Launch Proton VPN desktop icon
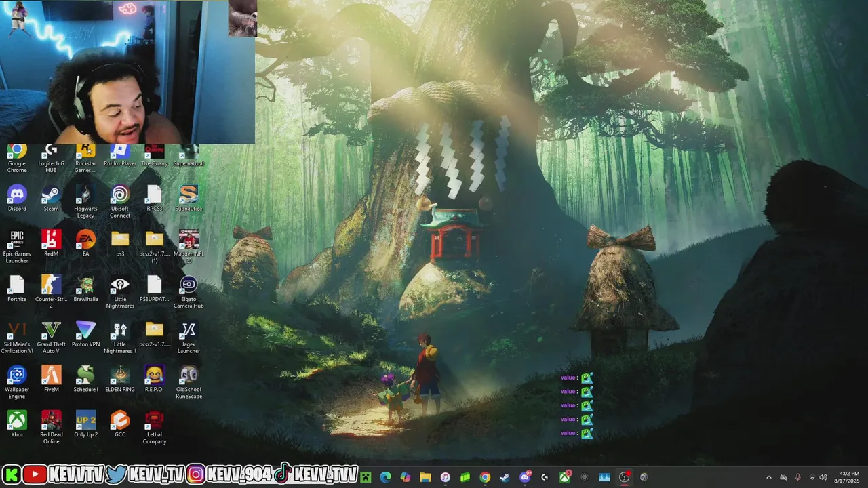Viewport: 868px width, 488px height. [85, 334]
